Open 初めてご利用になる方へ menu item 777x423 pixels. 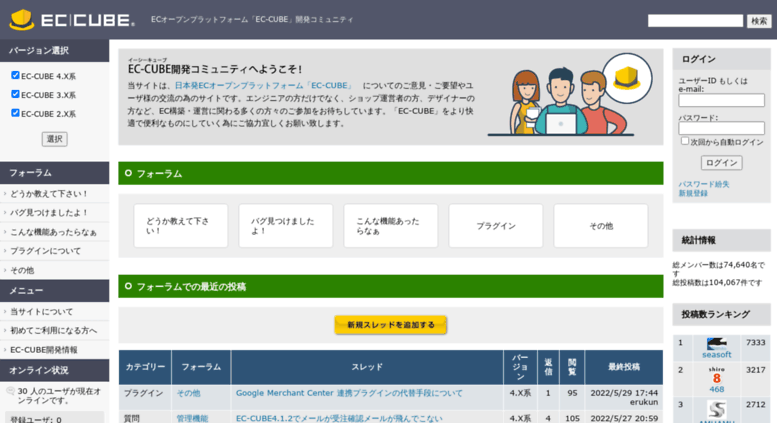55,330
